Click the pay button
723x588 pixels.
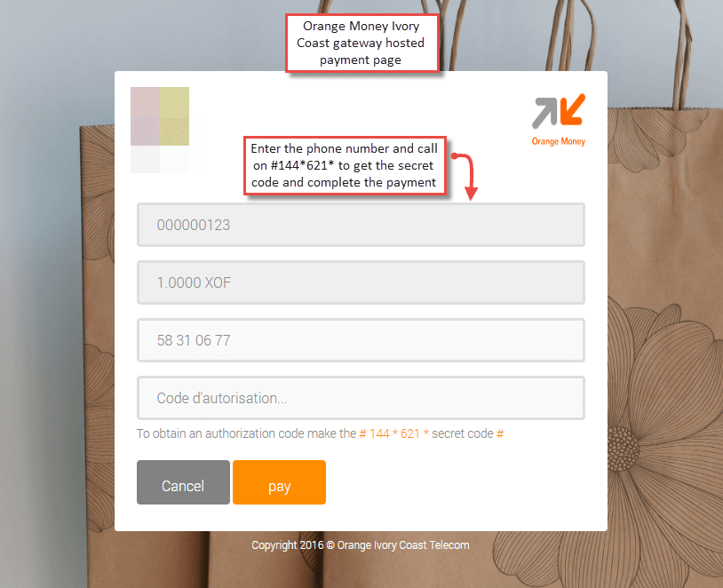click(x=279, y=482)
